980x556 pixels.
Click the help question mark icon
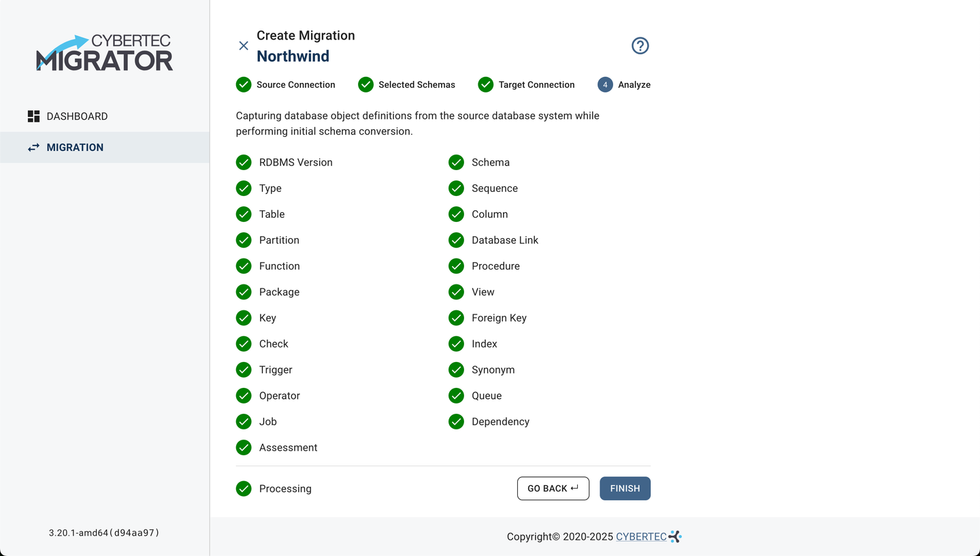coord(640,46)
